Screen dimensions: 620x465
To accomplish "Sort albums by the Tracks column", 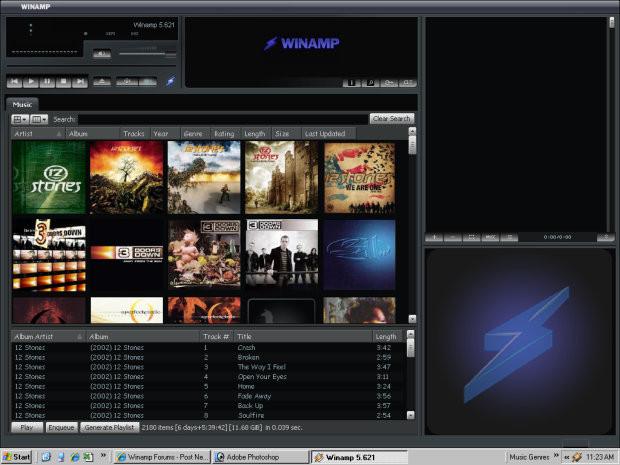I will (x=134, y=134).
